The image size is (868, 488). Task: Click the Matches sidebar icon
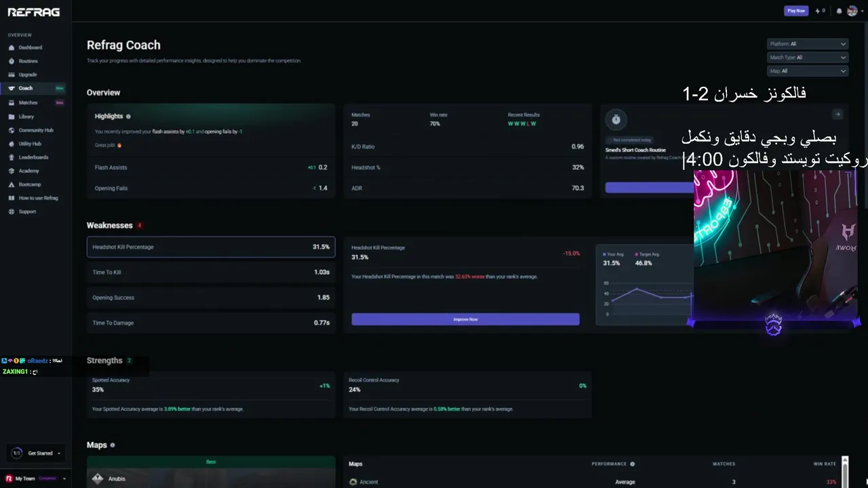(12, 102)
